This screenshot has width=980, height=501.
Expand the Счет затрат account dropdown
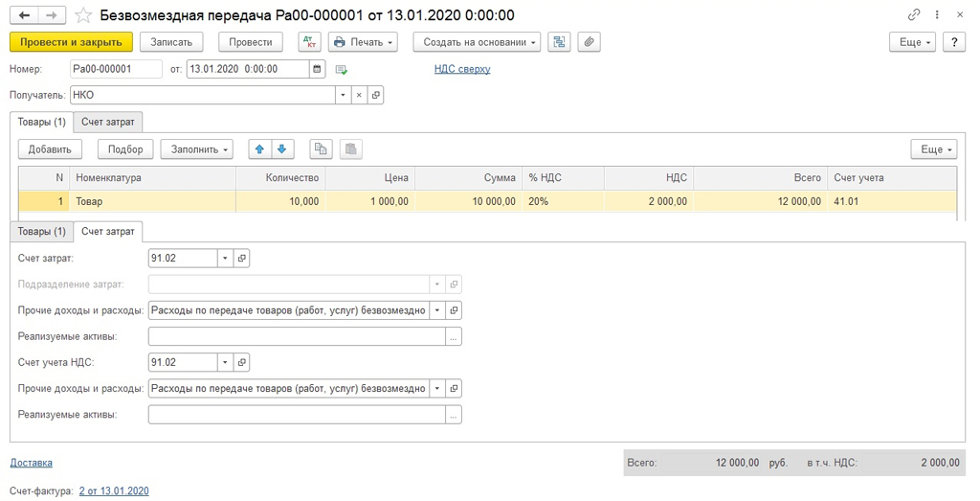coord(225,258)
